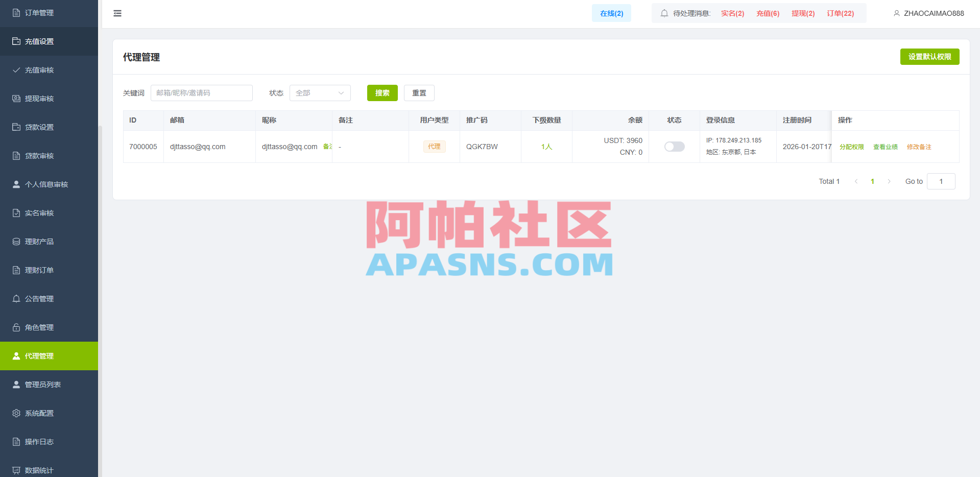Image resolution: width=980 pixels, height=477 pixels.
Task: Click the 贷款审核 document icon
Action: (16, 156)
